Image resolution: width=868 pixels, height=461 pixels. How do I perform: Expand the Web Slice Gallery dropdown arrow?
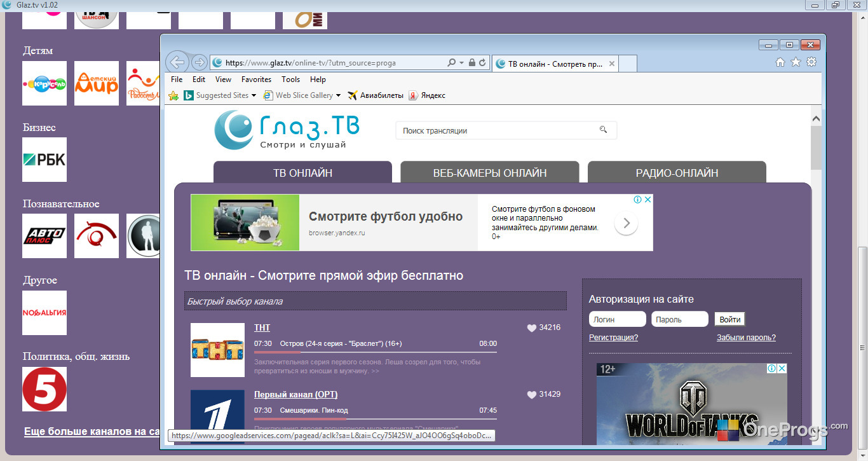[x=338, y=95]
